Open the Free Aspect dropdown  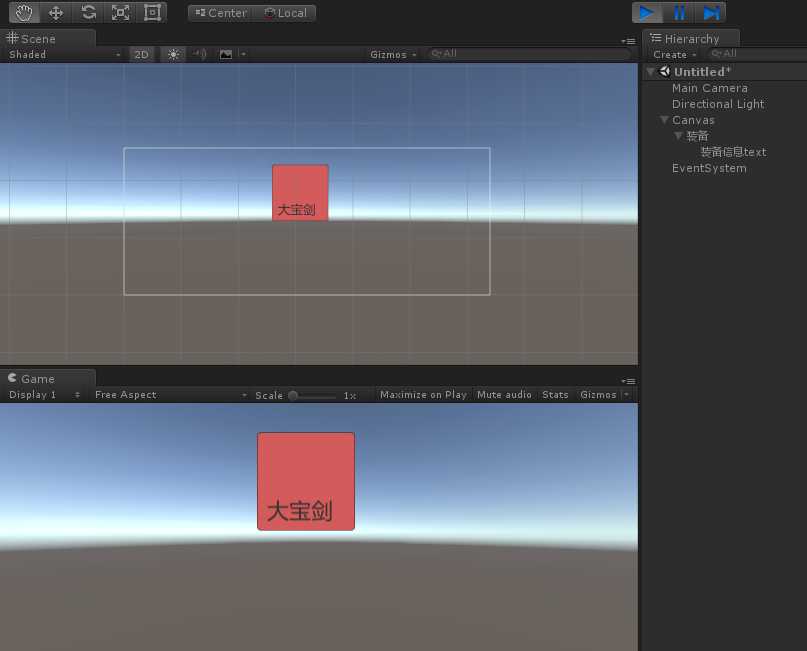tap(170, 395)
